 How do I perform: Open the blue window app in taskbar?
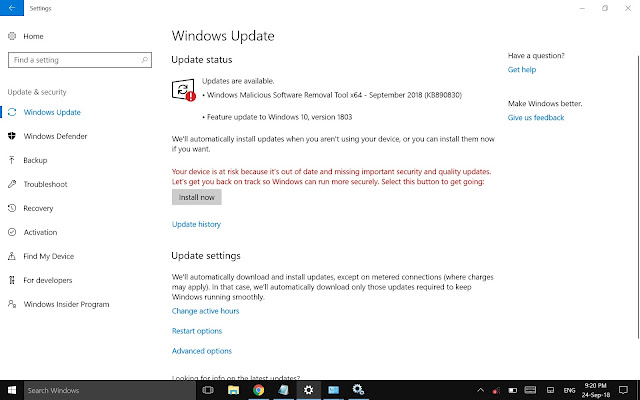click(333, 390)
